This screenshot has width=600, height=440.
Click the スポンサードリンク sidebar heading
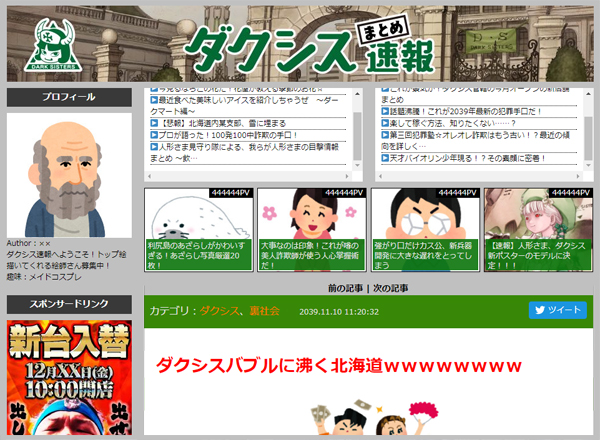pyautogui.click(x=69, y=304)
